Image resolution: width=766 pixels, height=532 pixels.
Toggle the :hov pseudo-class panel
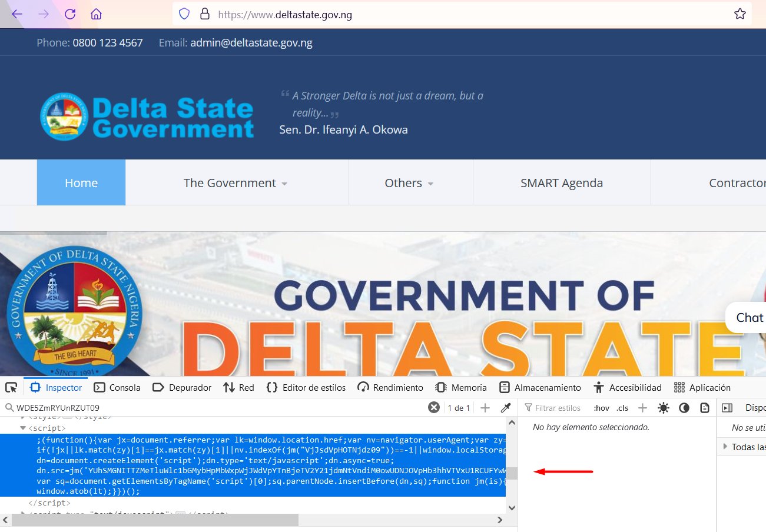[602, 408]
